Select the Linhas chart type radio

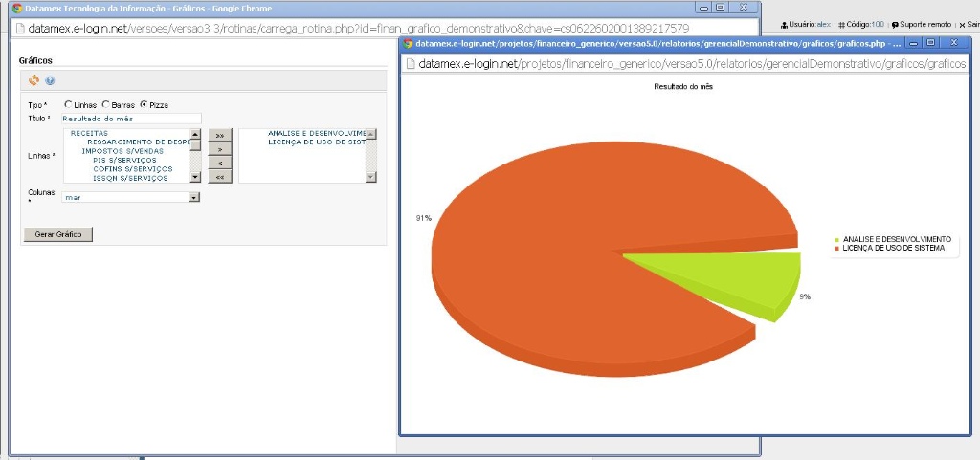click(x=68, y=104)
